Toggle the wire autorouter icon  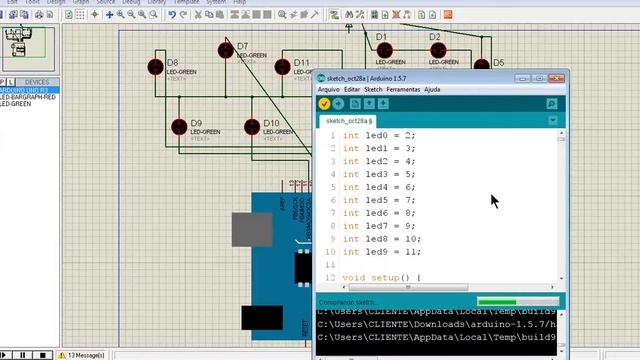point(334,15)
